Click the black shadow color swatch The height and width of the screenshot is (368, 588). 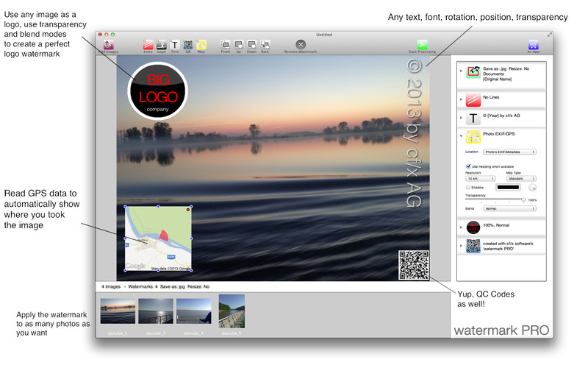tap(506, 188)
